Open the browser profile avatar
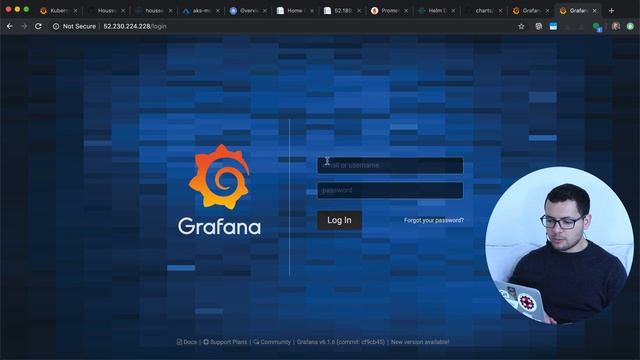Image resolution: width=640 pixels, height=360 pixels. pyautogui.click(x=616, y=27)
